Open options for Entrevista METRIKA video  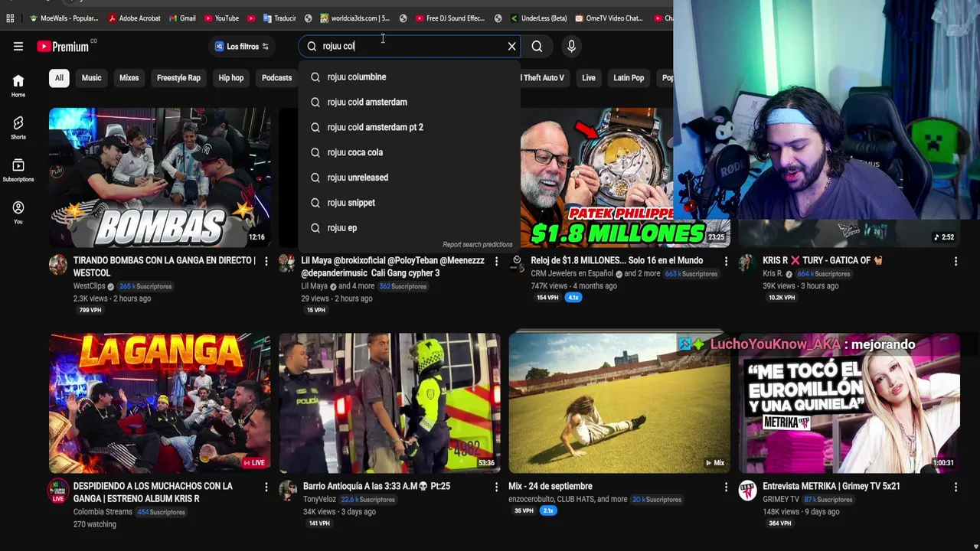tap(955, 487)
